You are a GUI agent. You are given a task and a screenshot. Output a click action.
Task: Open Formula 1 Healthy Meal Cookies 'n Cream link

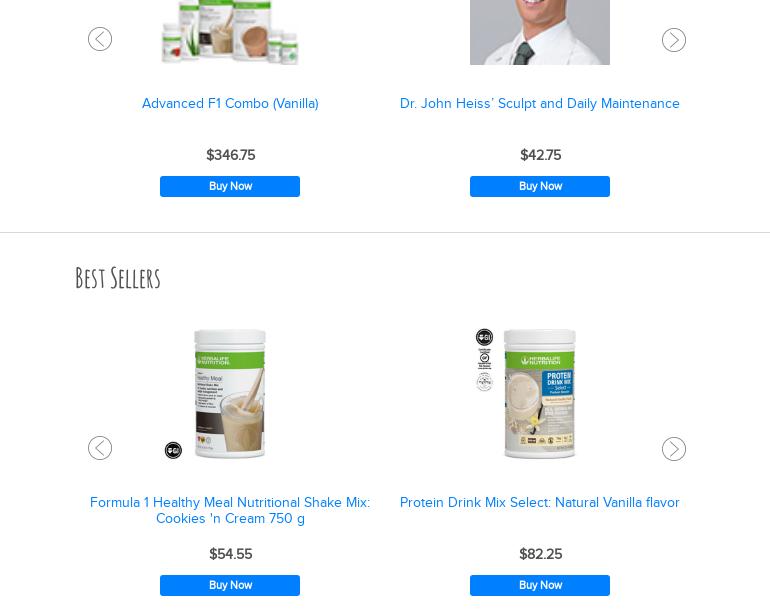(230, 510)
